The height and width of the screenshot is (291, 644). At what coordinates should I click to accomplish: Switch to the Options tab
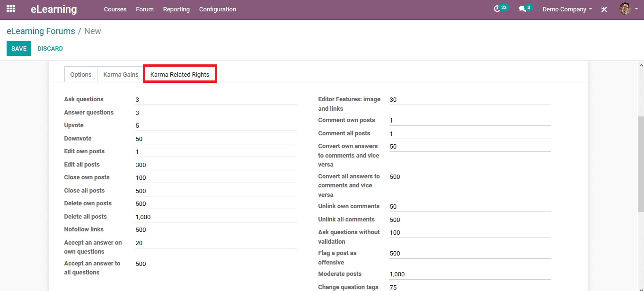pos(81,74)
